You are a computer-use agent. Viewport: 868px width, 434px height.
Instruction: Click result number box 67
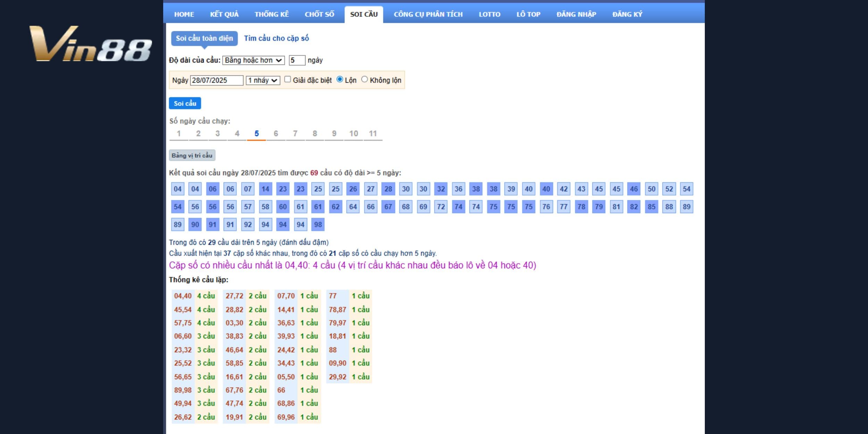point(388,207)
